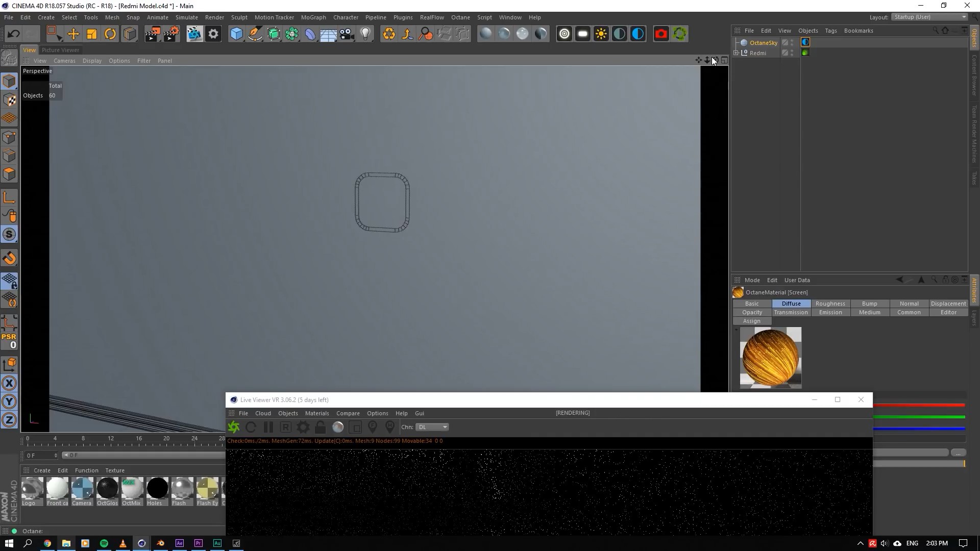Viewport: 980px width, 551px height.
Task: Open the Chn channel dropdown
Action: click(432, 428)
